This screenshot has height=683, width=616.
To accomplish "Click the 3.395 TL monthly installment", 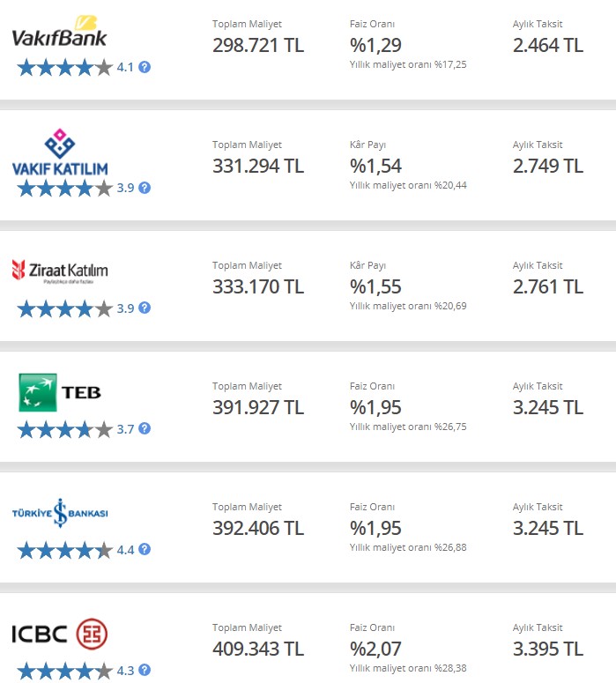I will point(548,649).
